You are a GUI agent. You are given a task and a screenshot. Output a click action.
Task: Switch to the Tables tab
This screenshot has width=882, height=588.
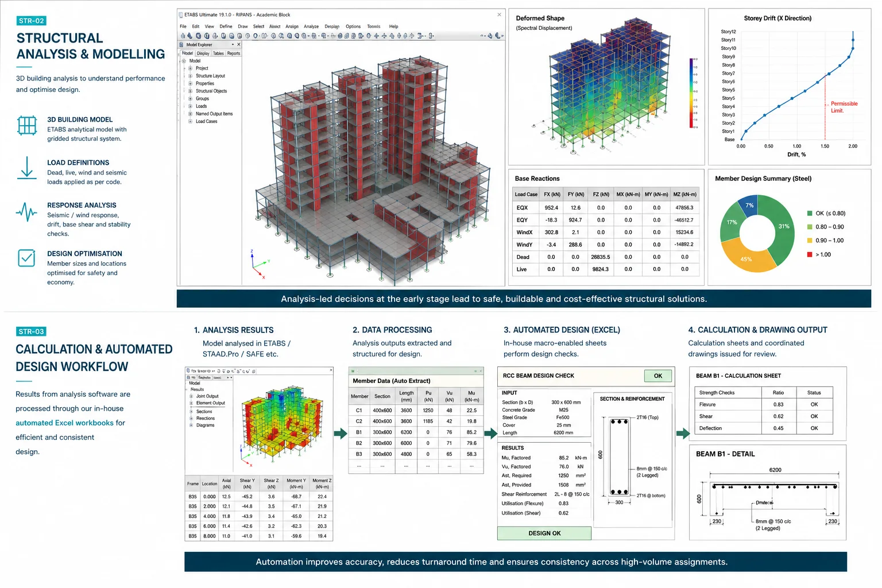point(218,53)
